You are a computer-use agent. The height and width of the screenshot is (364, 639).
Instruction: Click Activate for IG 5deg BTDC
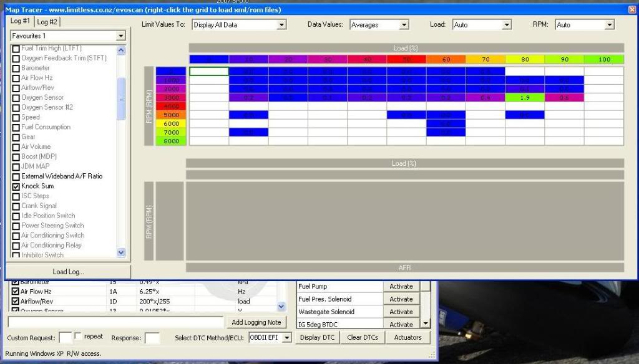(x=401, y=324)
